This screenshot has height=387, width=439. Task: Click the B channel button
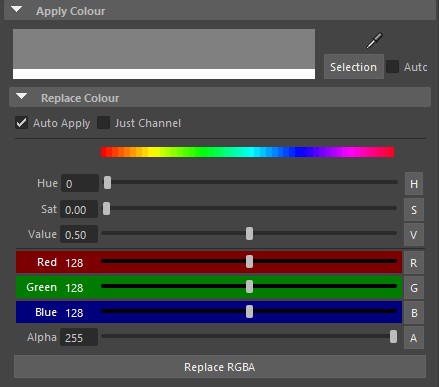click(414, 313)
